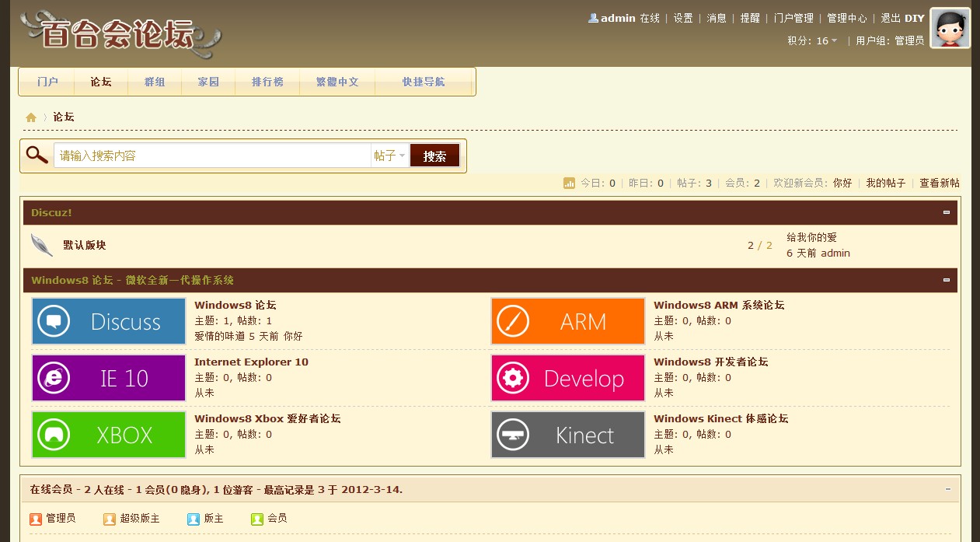The image size is (980, 542).
Task: Click the 用户组: 管理员 user group link
Action: coord(890,40)
